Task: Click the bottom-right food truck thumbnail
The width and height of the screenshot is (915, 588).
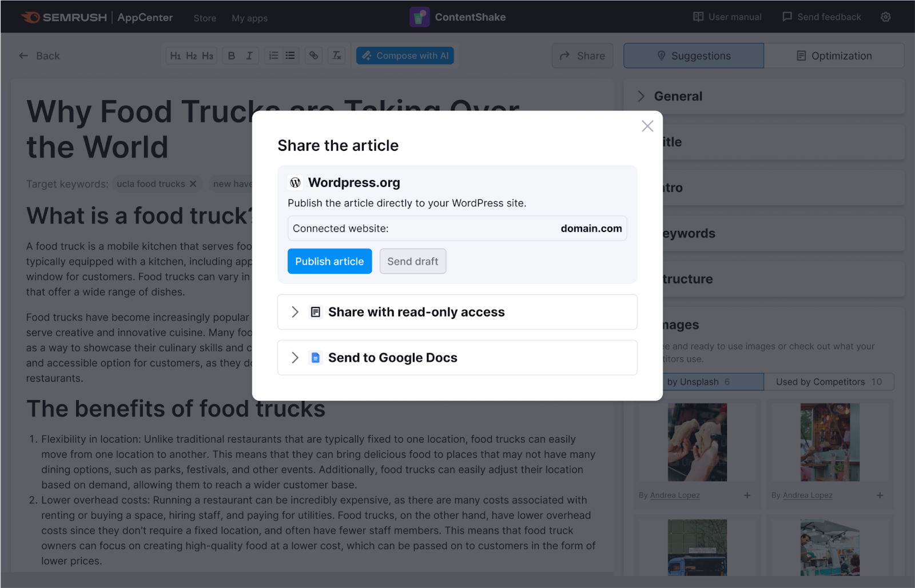Action: point(830,547)
